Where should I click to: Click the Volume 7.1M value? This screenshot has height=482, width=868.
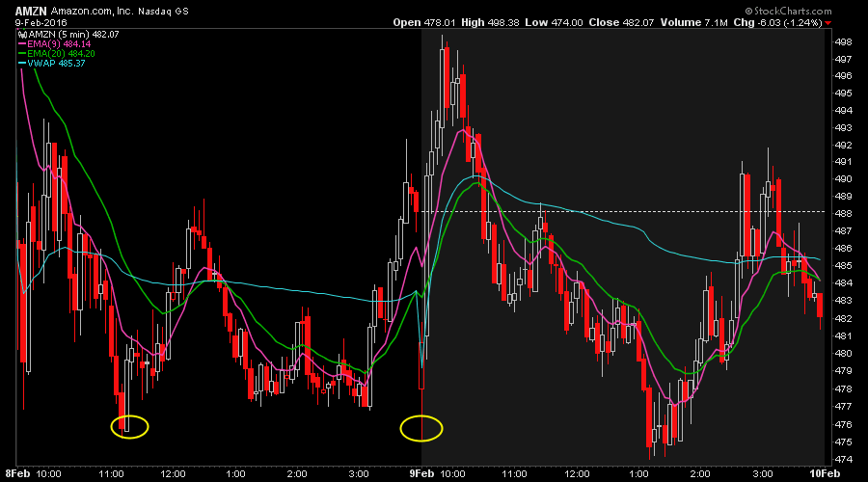(693, 23)
